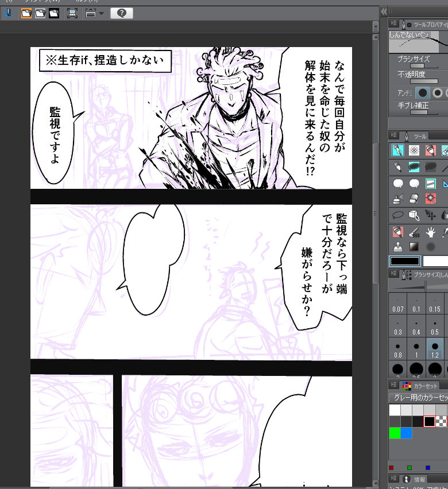This screenshot has width=448, height=489.
Task: Adjust the 不透明度 opacity slider
Action: click(x=424, y=81)
